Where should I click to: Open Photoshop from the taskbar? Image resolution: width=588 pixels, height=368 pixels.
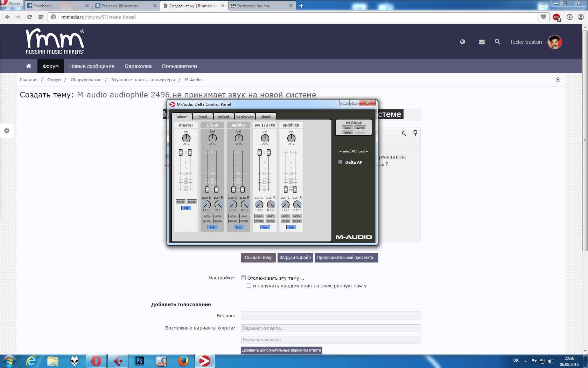pyautogui.click(x=140, y=361)
